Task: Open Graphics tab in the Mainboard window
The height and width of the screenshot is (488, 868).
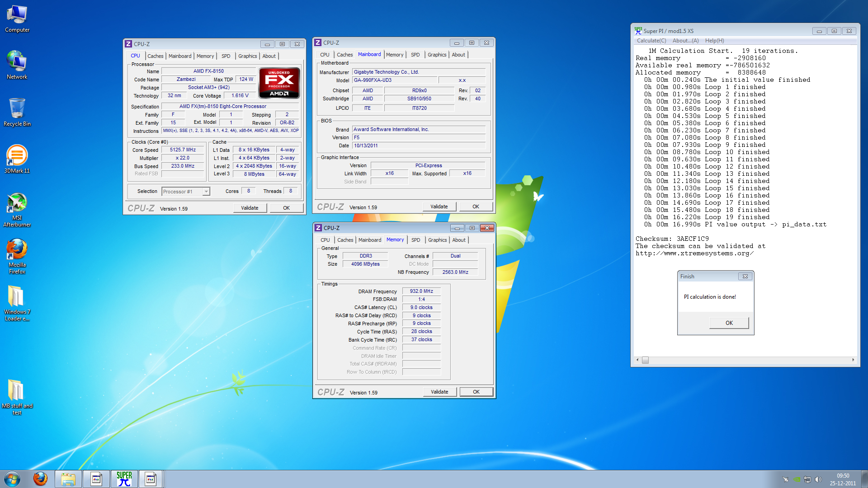Action: [437, 55]
